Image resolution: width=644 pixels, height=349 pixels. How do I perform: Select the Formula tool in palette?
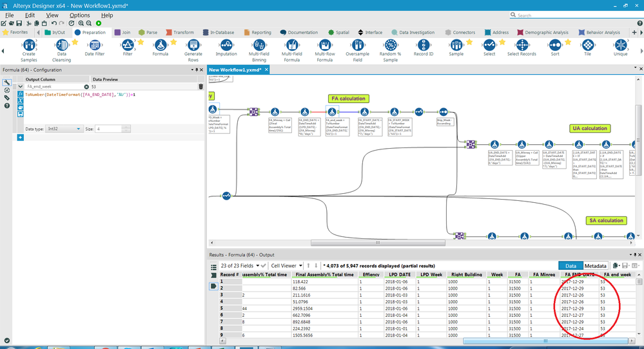tap(160, 48)
